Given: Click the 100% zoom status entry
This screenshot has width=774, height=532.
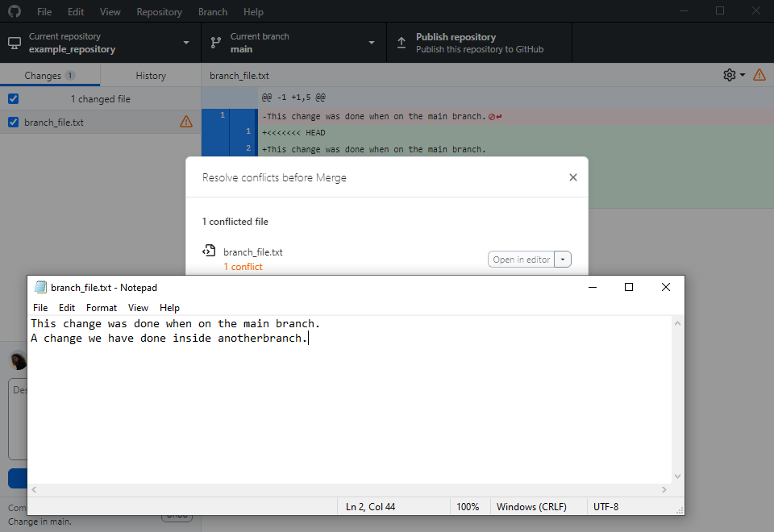Looking at the screenshot, I should (468, 507).
